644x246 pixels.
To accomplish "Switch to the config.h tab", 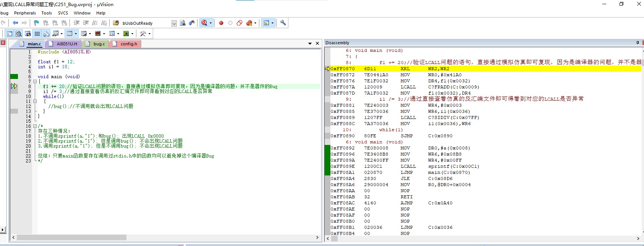I will pos(125,44).
